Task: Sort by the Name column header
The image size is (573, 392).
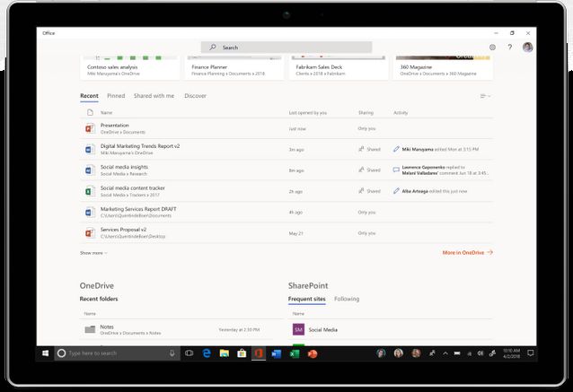Action: point(106,113)
